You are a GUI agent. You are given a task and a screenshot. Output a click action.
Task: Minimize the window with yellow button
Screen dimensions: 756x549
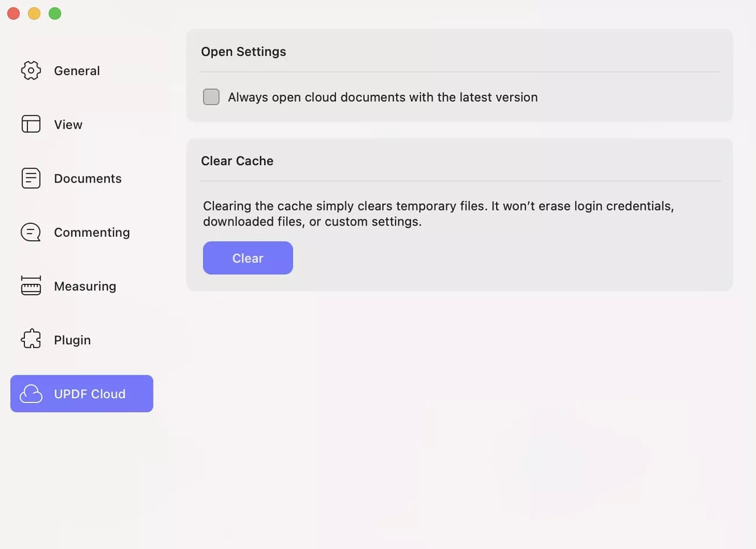(34, 13)
